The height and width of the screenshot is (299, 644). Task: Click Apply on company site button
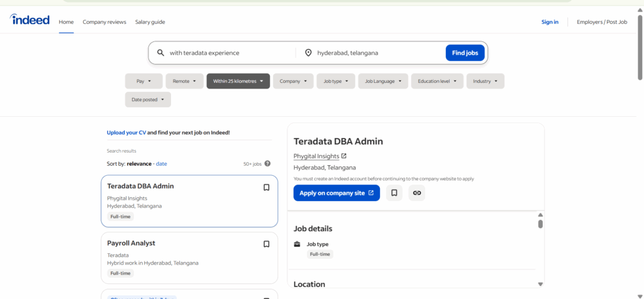pos(336,193)
